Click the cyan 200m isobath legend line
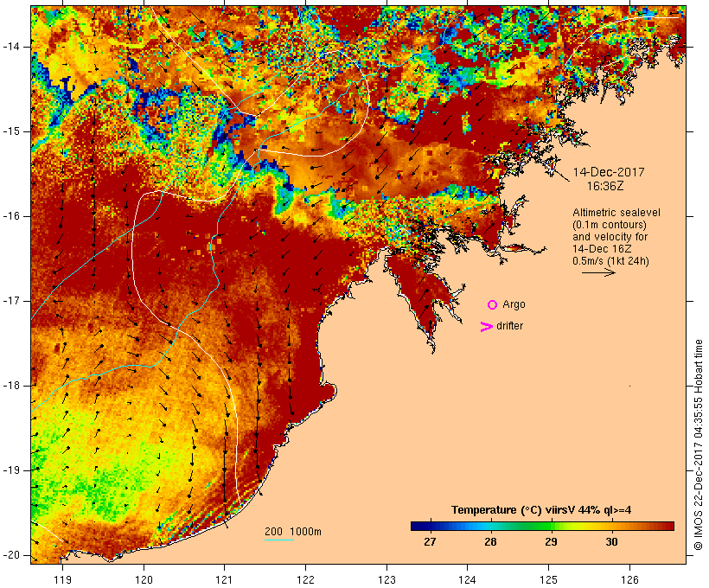This screenshot has height=588, width=709. [x=279, y=540]
